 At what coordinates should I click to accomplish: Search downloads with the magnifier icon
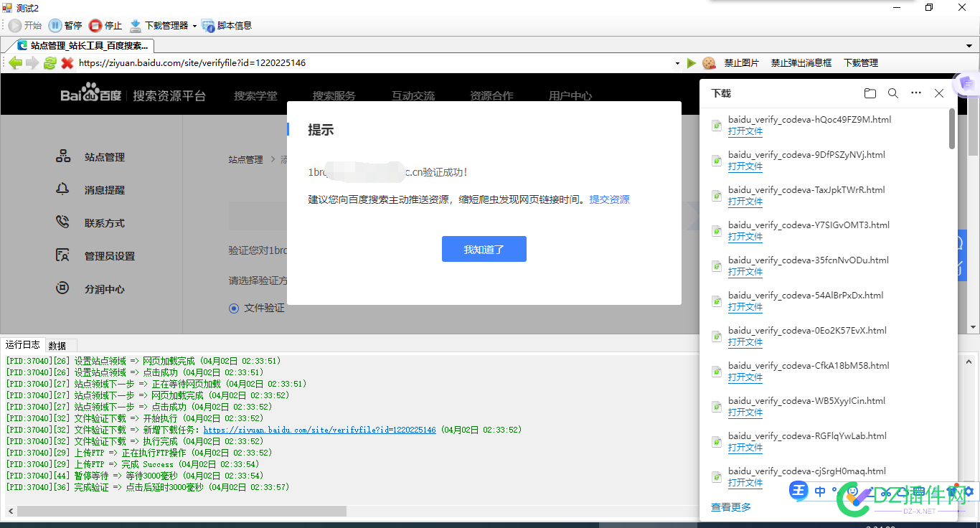893,93
